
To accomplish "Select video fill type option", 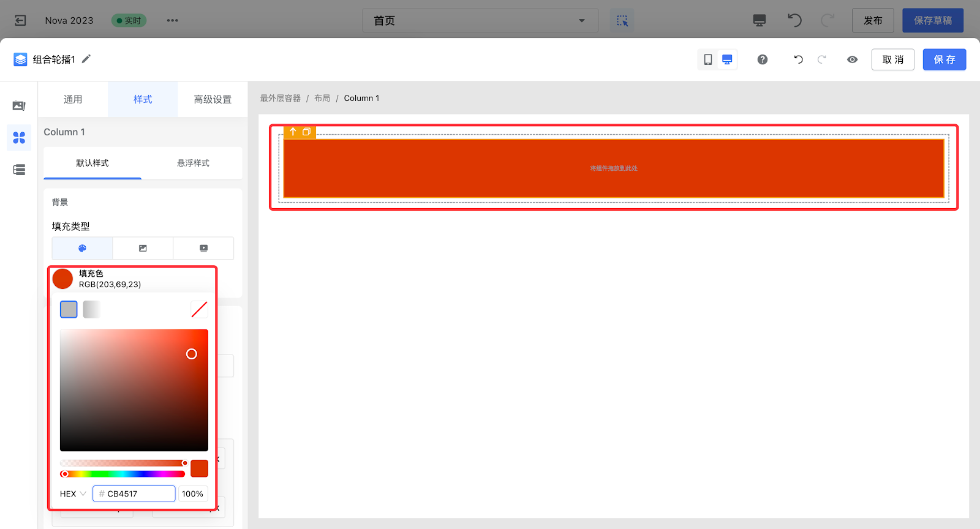I will [x=203, y=248].
